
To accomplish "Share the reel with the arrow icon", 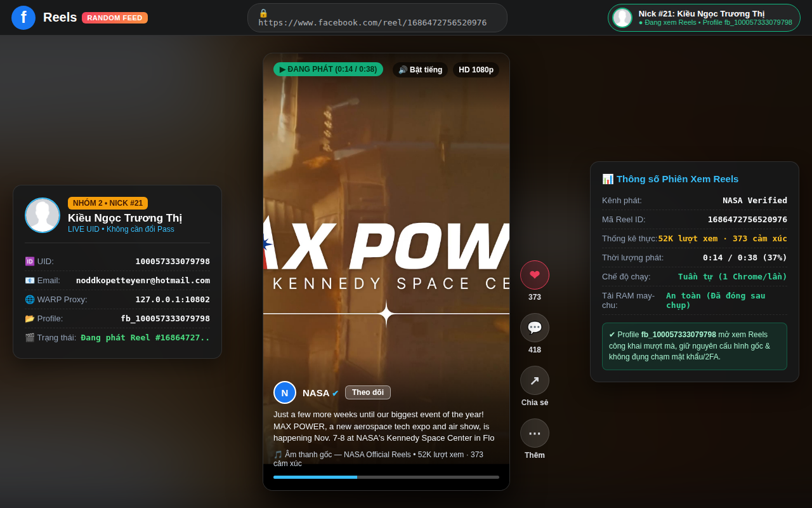I will (535, 380).
